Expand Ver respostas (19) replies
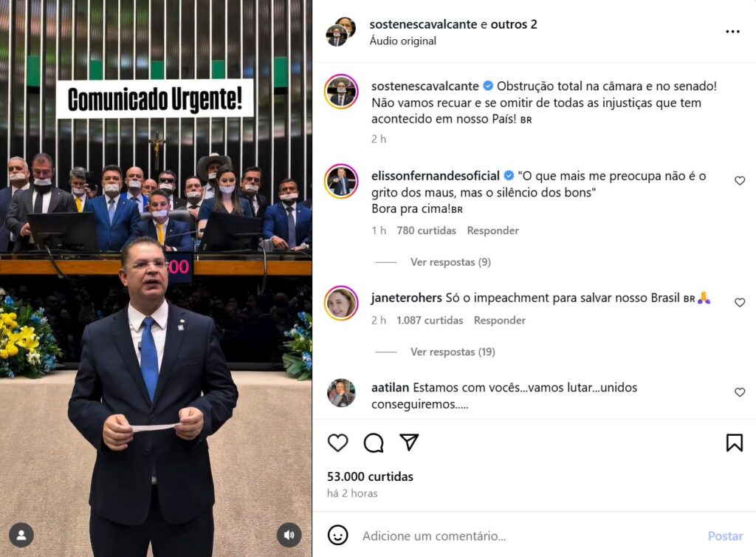Viewport: 756px width, 557px height. (453, 352)
